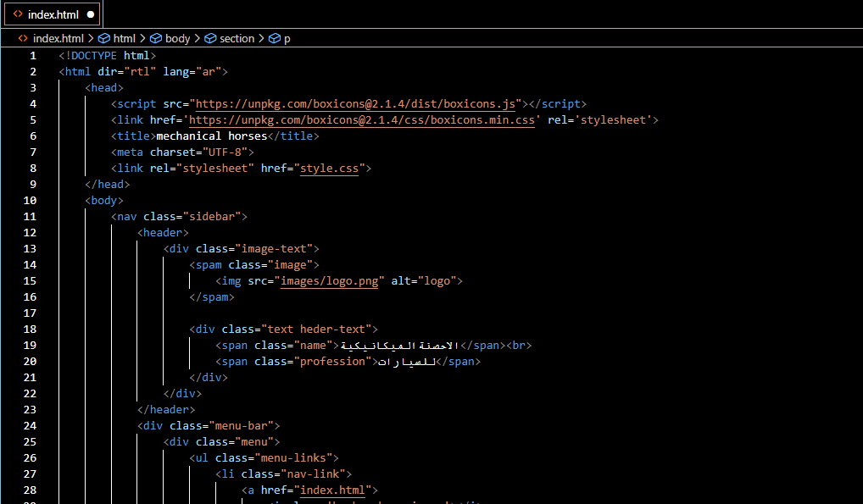Click the class="name" attribute
863x504 pixels.
(293, 346)
